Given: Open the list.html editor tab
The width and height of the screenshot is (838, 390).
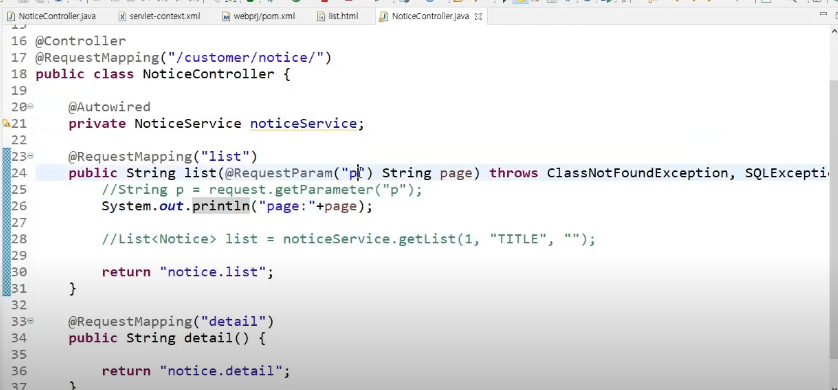Looking at the screenshot, I should coord(338,16).
